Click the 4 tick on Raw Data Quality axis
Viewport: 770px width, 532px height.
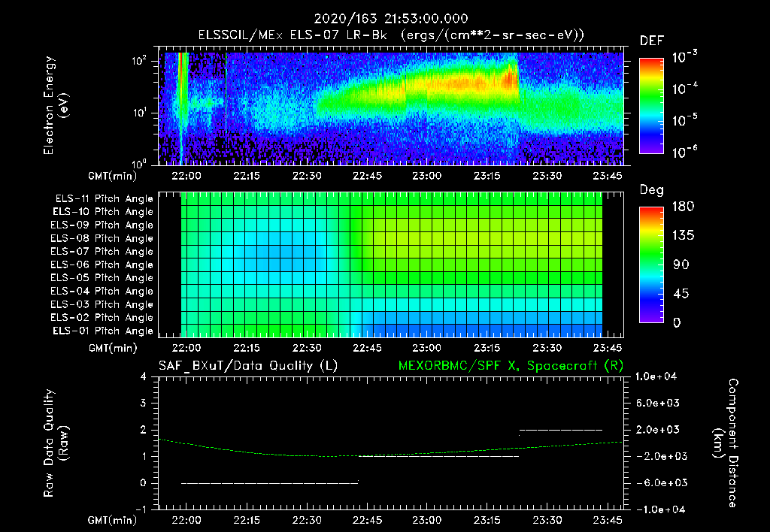(144, 377)
